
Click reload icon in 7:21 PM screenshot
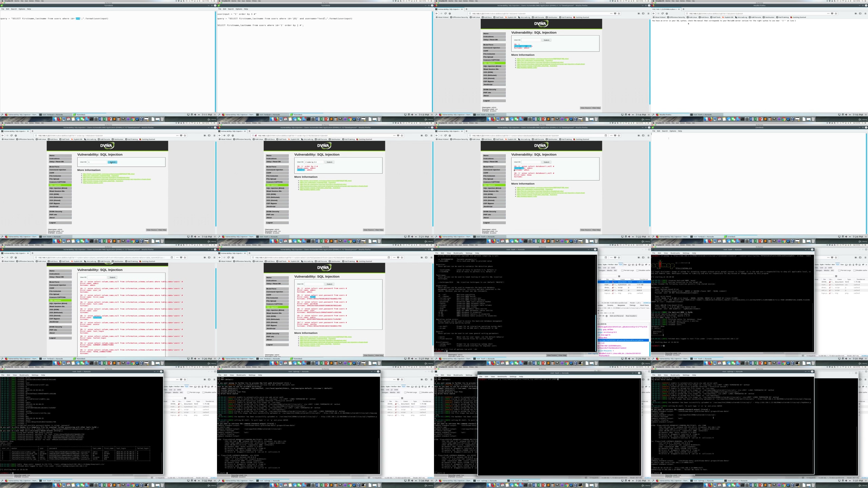[x=228, y=135]
